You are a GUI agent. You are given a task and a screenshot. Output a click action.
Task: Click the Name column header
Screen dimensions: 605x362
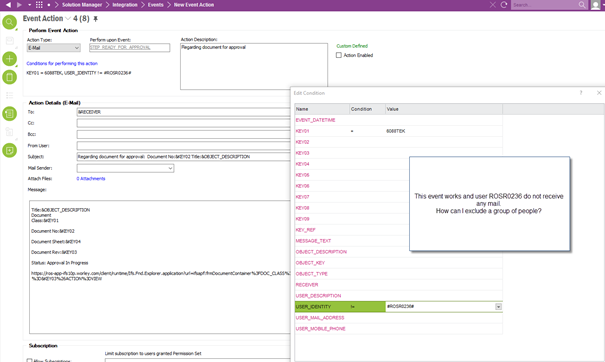pos(322,109)
